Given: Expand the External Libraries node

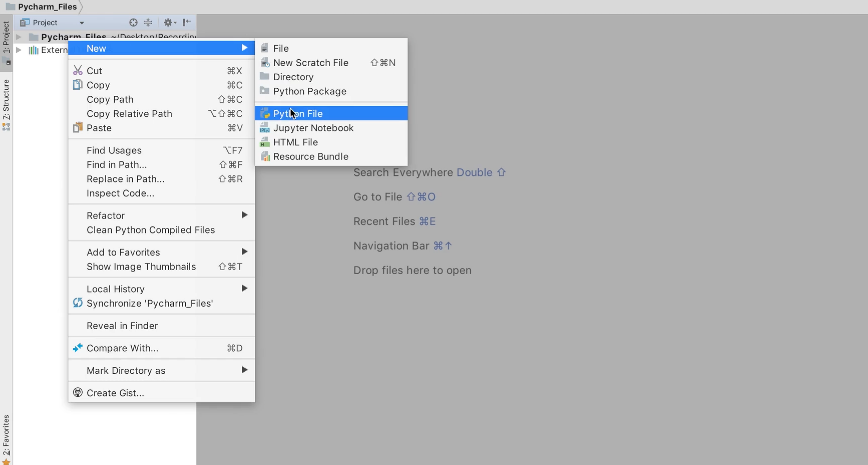Looking at the screenshot, I should pos(19,50).
